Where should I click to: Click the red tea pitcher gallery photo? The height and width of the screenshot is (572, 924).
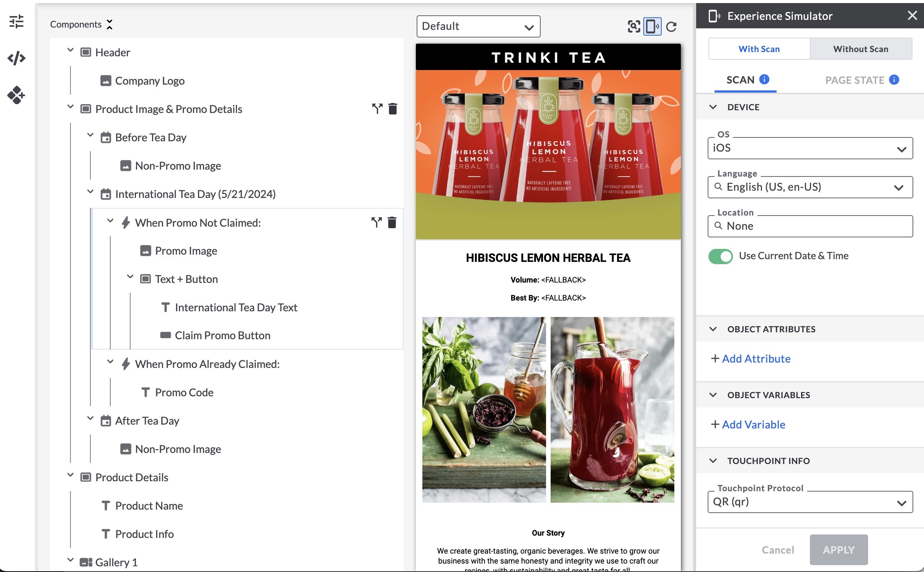612,410
